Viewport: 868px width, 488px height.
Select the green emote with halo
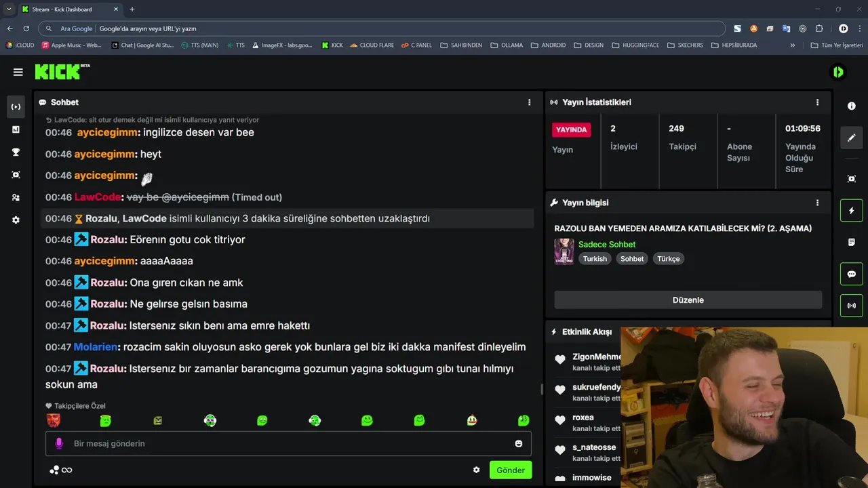(105, 421)
